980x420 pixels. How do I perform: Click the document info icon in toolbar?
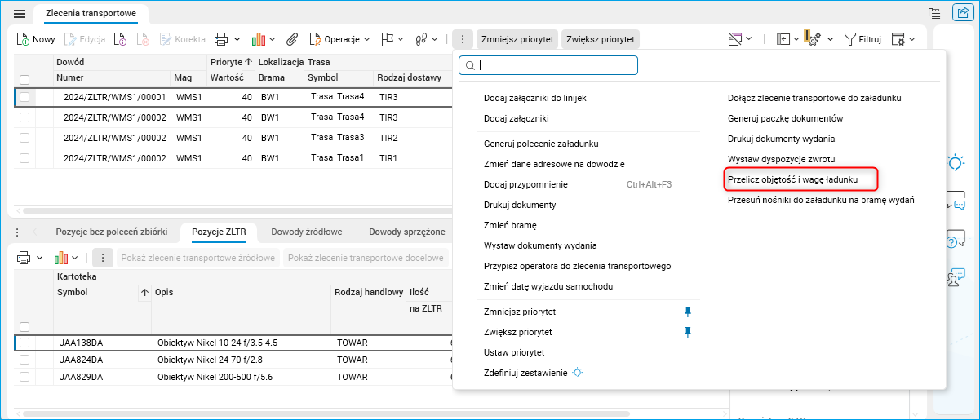[120, 39]
